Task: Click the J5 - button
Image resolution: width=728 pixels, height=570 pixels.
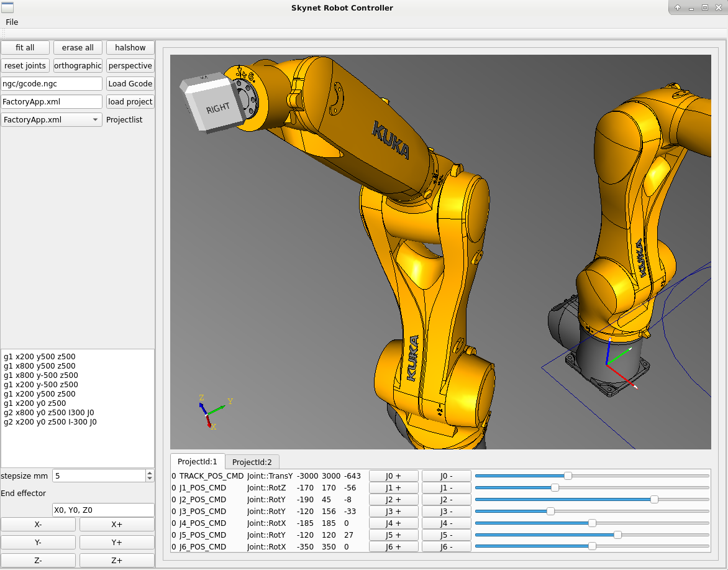Action: pos(446,535)
